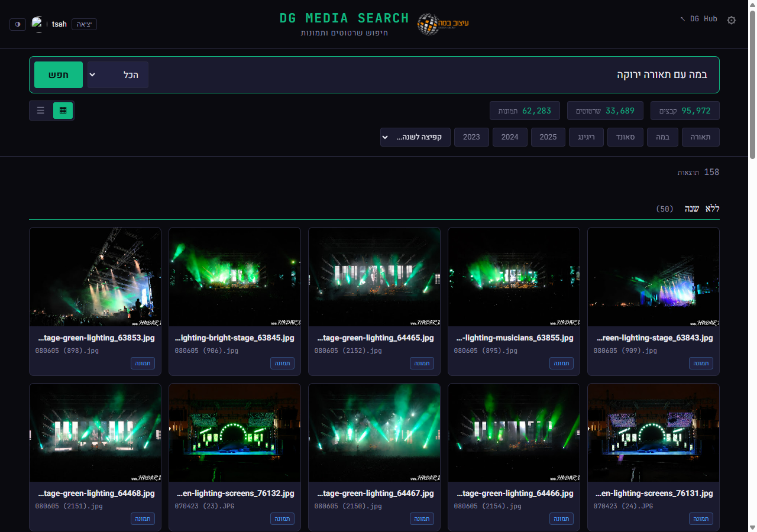Click the page vertical scrollbar thumb
This screenshot has height=532, width=757.
[752, 84]
